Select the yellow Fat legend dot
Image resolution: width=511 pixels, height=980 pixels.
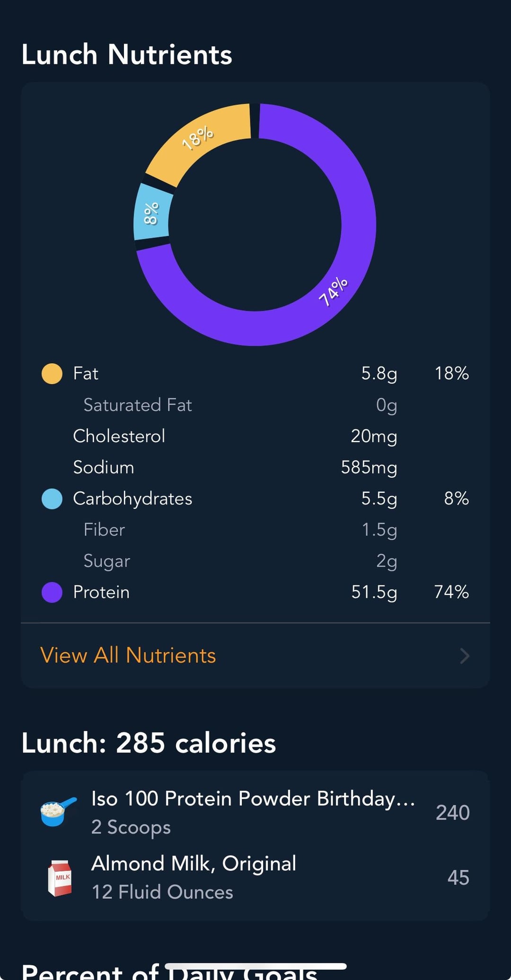click(x=52, y=374)
